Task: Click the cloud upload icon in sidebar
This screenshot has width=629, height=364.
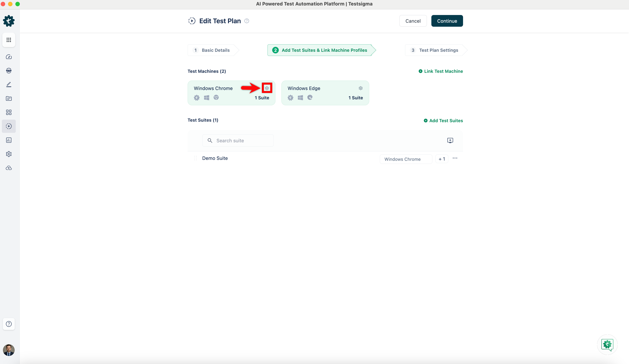Action: click(x=9, y=168)
